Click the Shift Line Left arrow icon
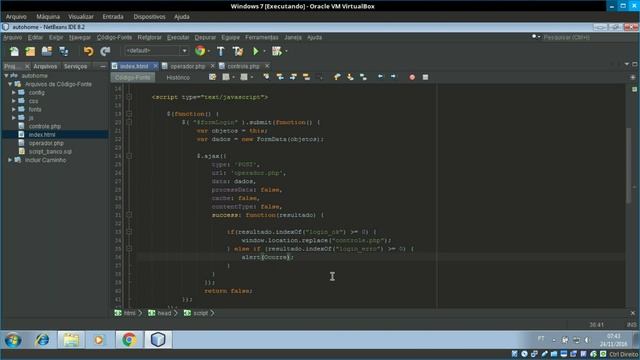This screenshot has width=640, height=360. pos(380,76)
